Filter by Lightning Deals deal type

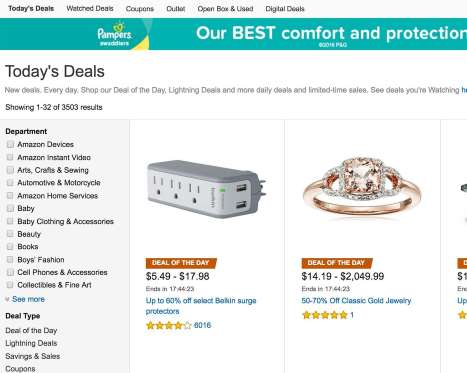click(31, 343)
